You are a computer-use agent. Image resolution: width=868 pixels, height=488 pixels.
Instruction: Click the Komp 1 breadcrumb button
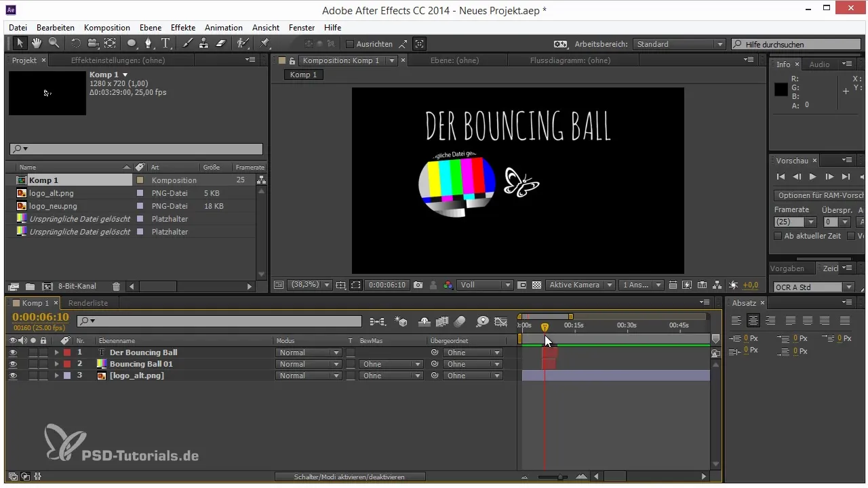tap(303, 75)
